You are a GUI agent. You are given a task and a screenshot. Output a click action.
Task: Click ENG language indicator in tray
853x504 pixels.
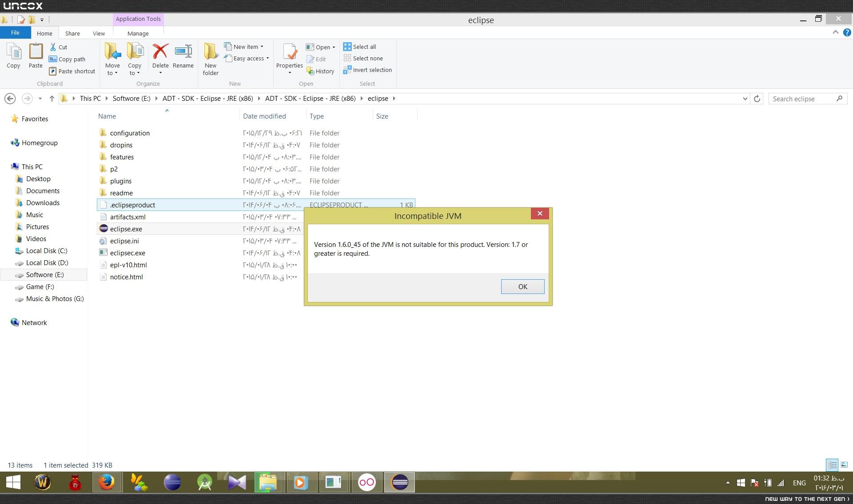pos(799,483)
